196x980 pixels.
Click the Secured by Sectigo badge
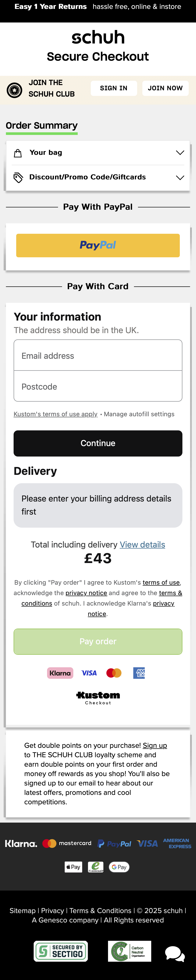click(x=60, y=951)
